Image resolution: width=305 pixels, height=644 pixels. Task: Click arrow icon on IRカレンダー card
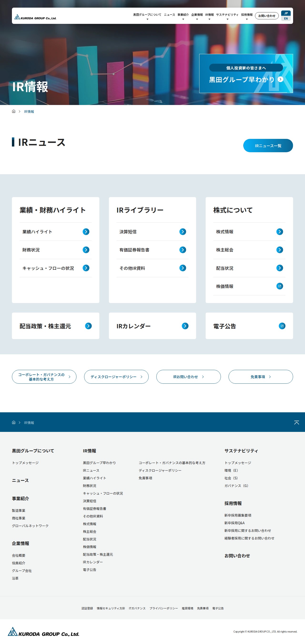pos(185,326)
